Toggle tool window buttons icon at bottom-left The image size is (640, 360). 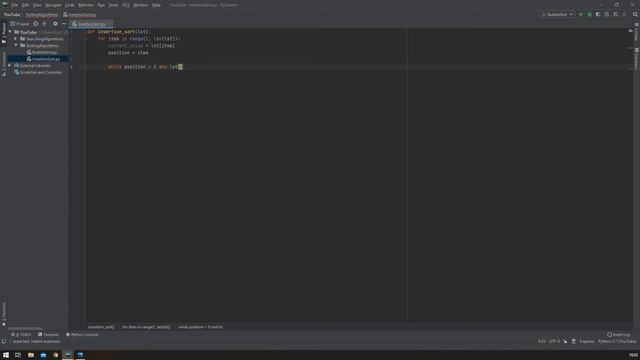4,341
